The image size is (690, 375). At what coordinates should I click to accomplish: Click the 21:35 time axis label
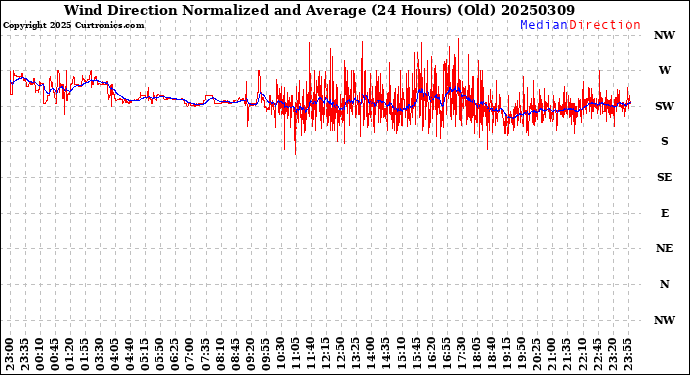(566, 355)
